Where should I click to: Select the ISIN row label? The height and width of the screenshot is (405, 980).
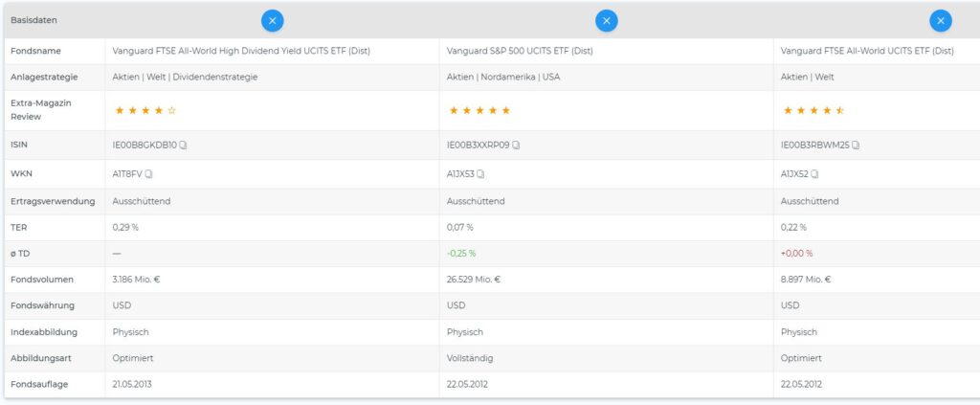[x=19, y=145]
